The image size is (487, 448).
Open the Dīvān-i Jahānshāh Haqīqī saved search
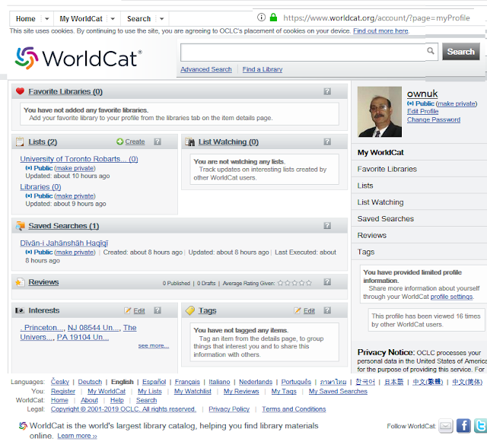pyautogui.click(x=64, y=243)
